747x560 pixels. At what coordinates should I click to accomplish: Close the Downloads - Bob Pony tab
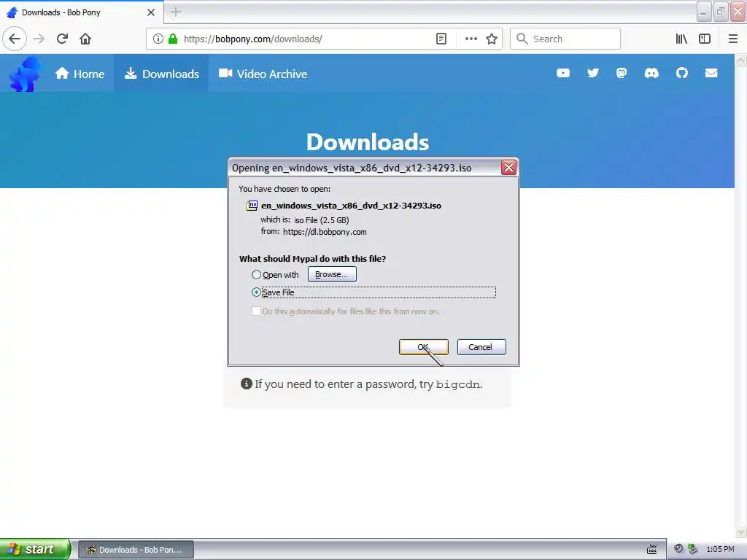tap(151, 12)
